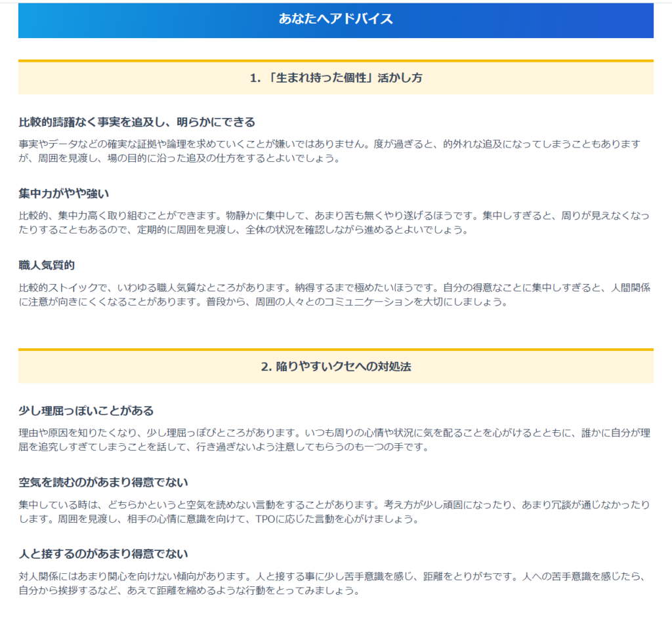This screenshot has height=625, width=672.
Task: Click the heading 空気を読むのがあまり得意でない
Action: pos(103,482)
